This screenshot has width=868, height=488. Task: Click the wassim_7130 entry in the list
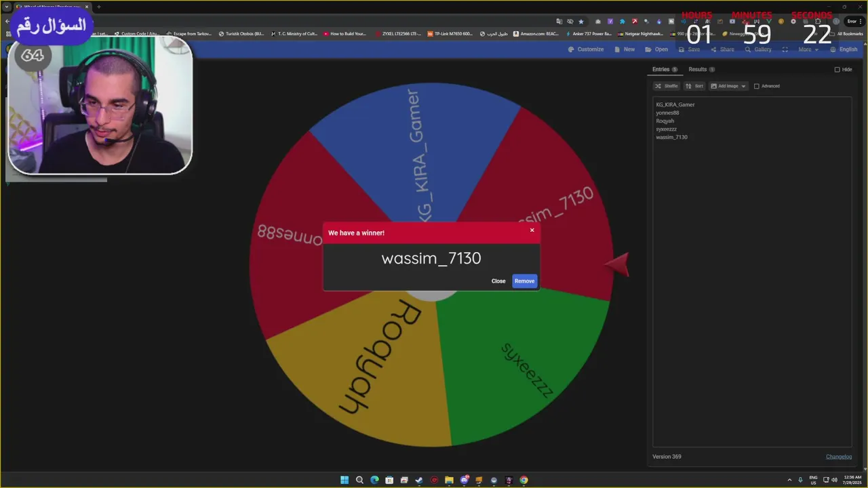671,137
